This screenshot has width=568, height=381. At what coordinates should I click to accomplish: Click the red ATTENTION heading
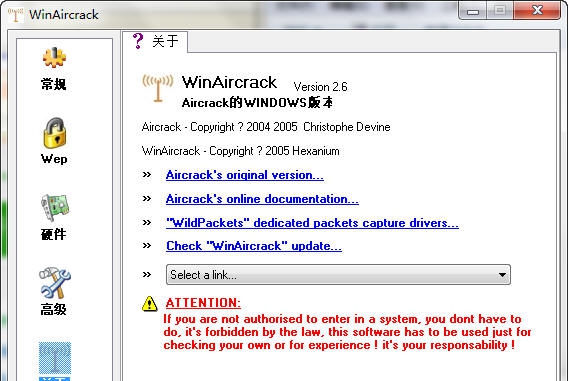pos(203,303)
